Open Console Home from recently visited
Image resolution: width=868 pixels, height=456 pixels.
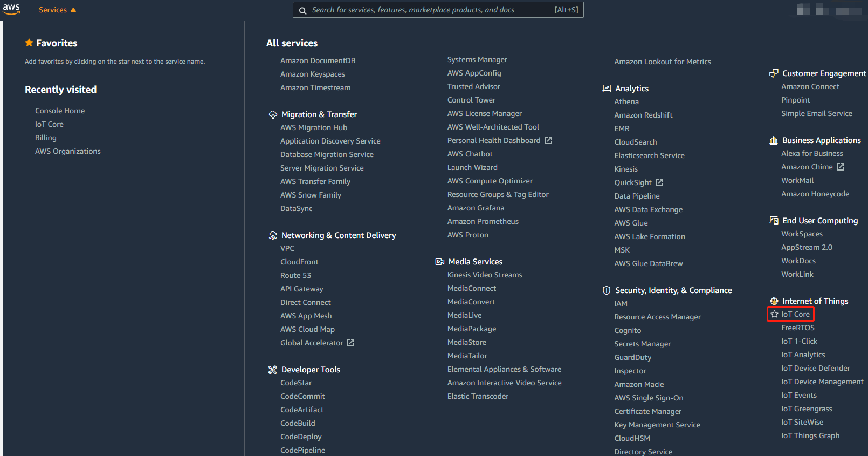click(60, 111)
